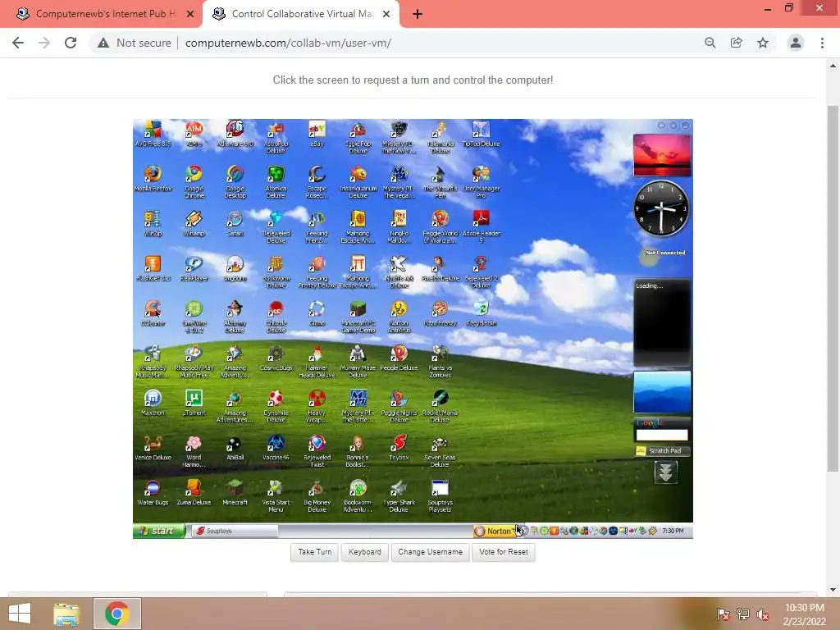Click the XP start button in VM

coord(159,531)
